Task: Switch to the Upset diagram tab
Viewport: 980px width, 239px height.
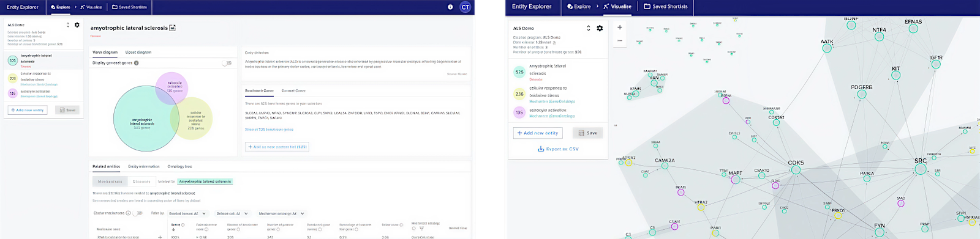Action: (x=138, y=53)
